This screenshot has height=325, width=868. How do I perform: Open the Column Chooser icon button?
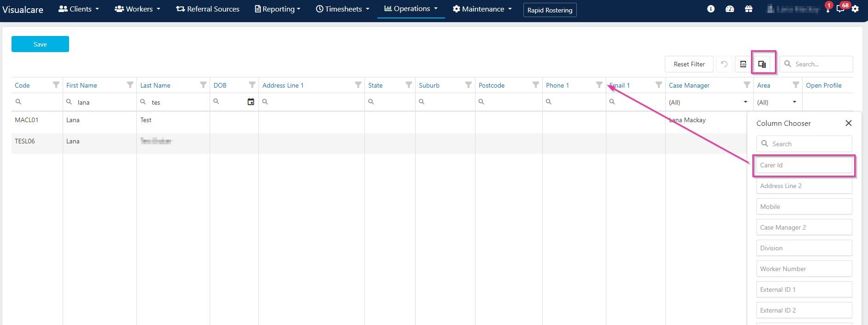762,64
